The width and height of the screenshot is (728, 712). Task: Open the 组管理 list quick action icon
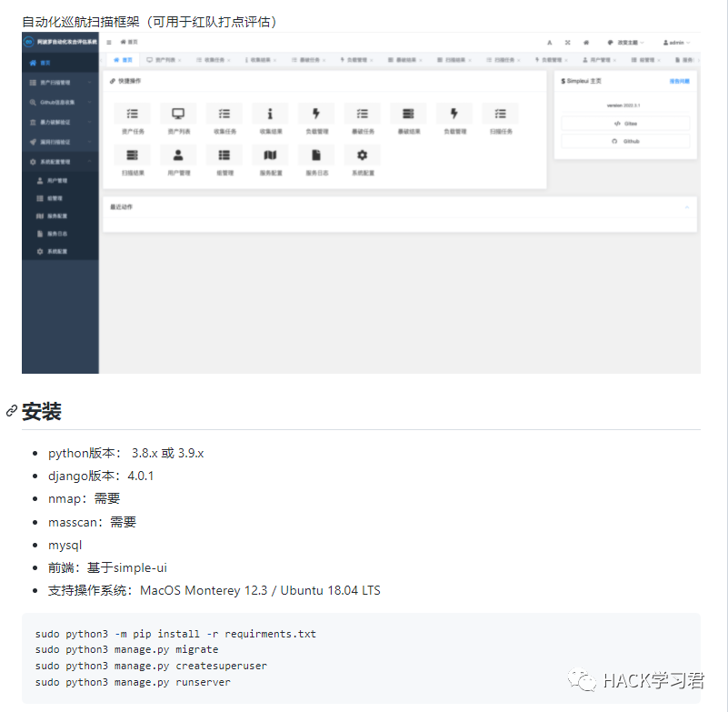[224, 155]
